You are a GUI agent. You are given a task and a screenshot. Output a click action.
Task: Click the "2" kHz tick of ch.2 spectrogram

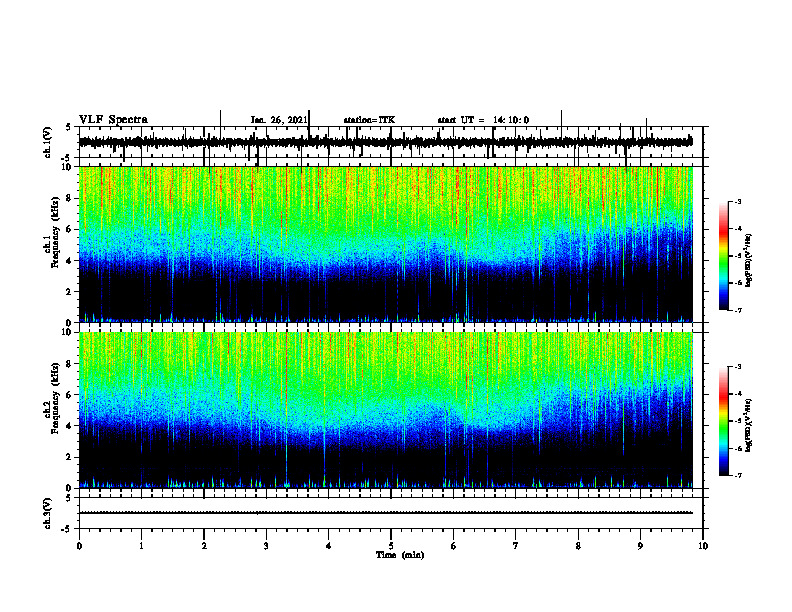tap(70, 457)
